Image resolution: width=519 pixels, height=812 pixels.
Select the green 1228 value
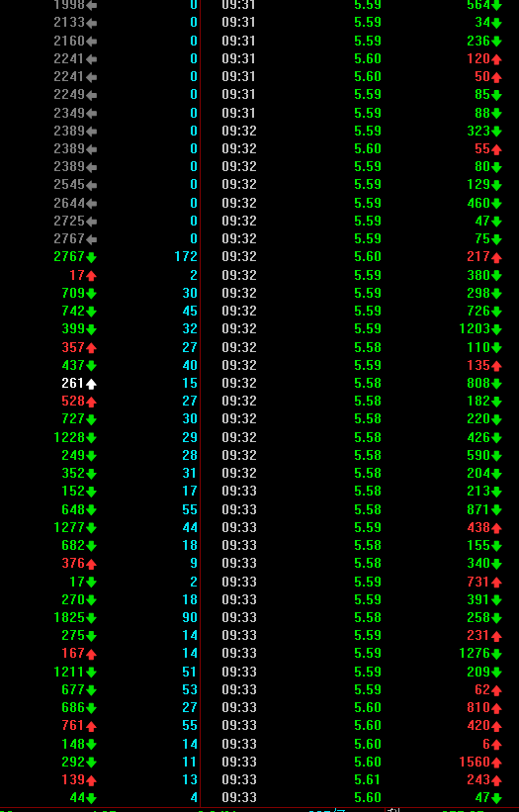click(69, 437)
